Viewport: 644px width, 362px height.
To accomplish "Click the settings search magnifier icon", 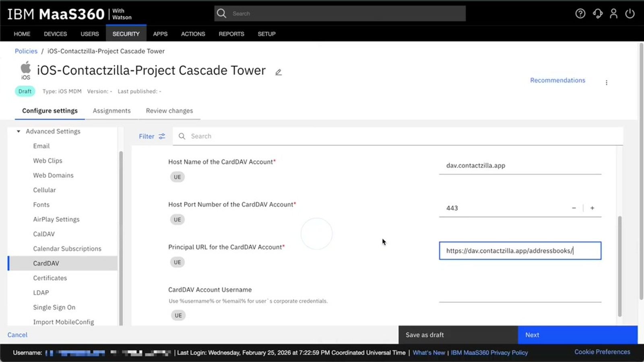I will [x=182, y=136].
